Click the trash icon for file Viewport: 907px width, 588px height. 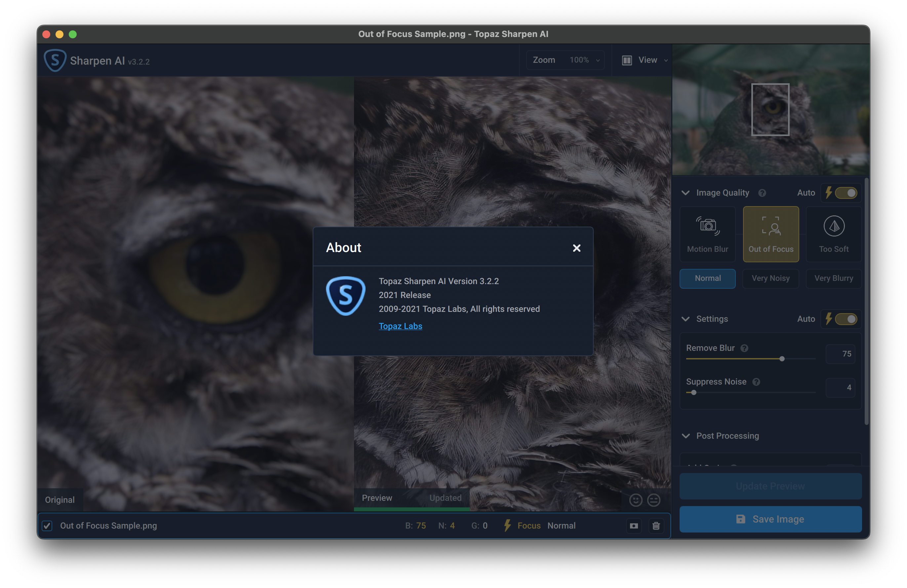coord(656,526)
